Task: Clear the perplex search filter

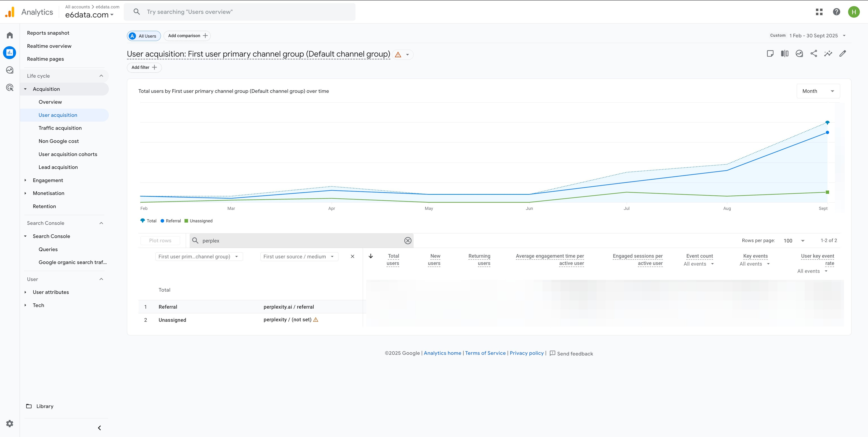Action: [408, 240]
